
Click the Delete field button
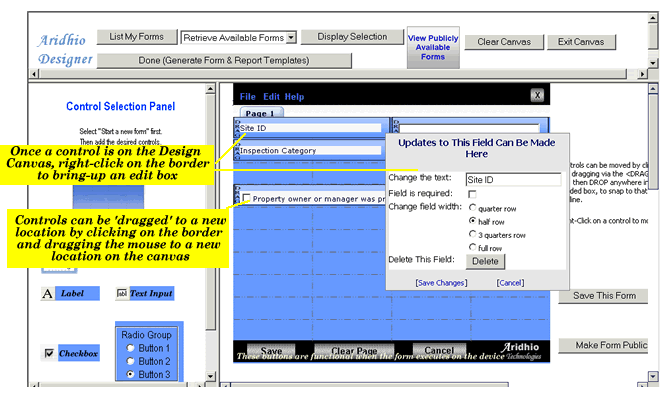485,261
